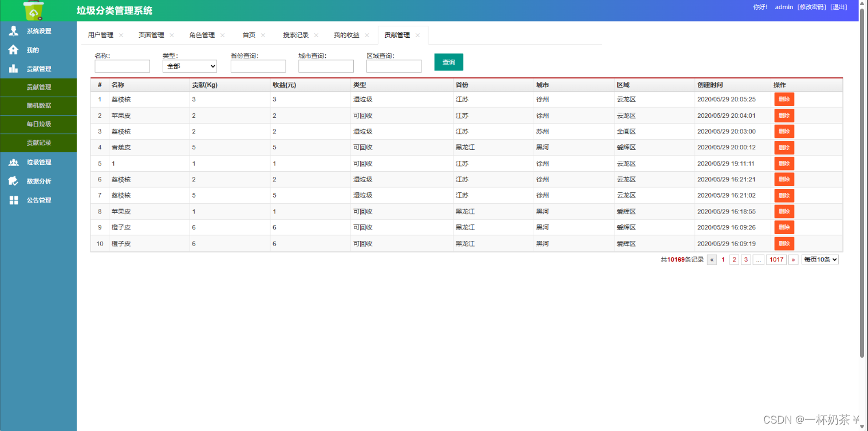Viewport: 868px width, 431px height.
Task: Focus the 名称 search input
Action: tap(122, 66)
